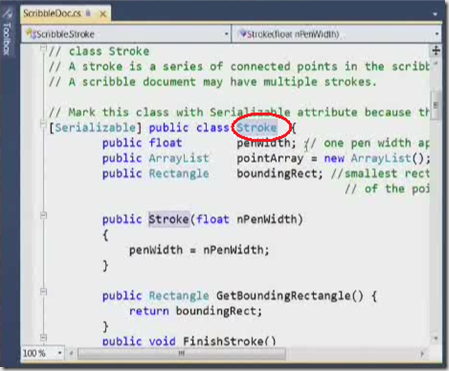Collapse the GetBoundingRectangle method outline
This screenshot has height=371, width=449.
point(43,292)
